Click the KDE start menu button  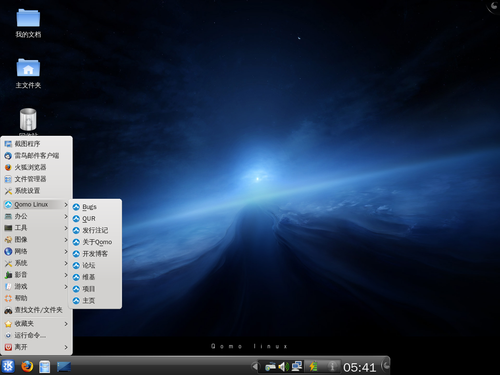click(x=8, y=366)
